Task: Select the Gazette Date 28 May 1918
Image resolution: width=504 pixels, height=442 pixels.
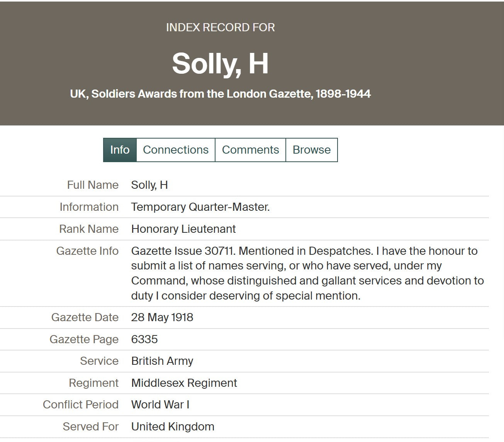Action: tap(163, 317)
